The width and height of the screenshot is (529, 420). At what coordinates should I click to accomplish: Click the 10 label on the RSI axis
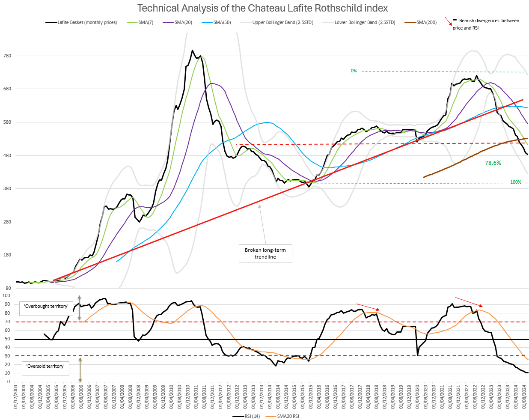coord(7,373)
